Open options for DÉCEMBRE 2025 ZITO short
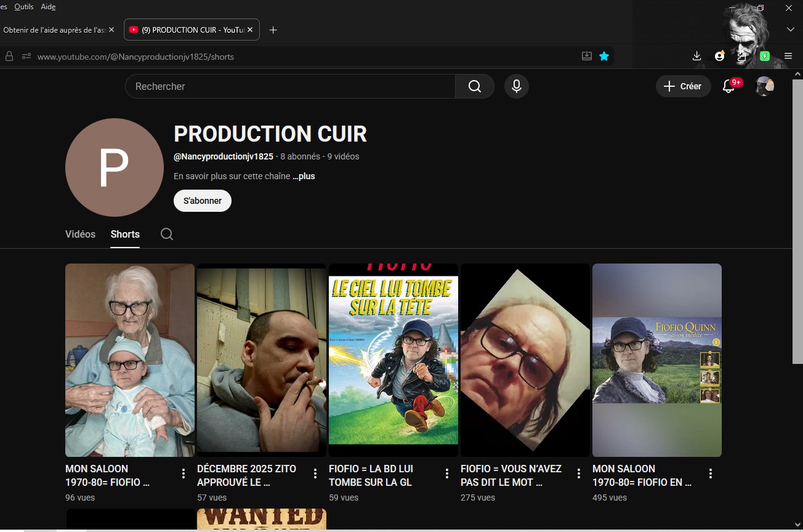803x532 pixels. 315,474
